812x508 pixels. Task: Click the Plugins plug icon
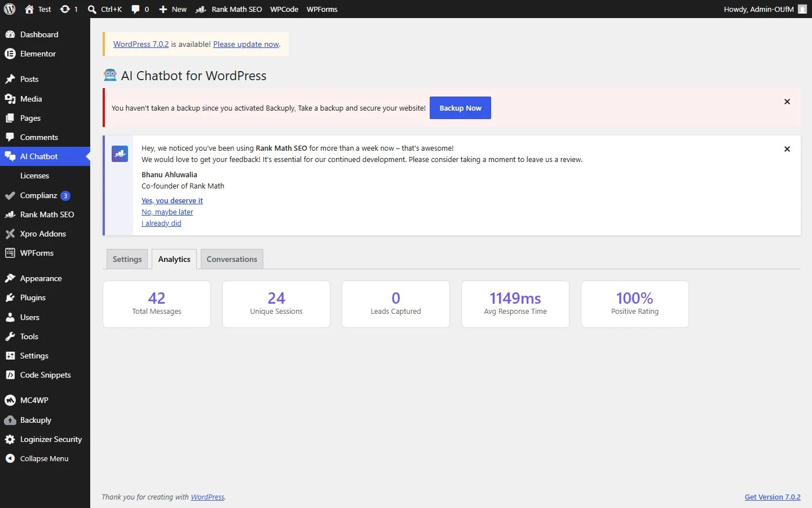pos(10,297)
